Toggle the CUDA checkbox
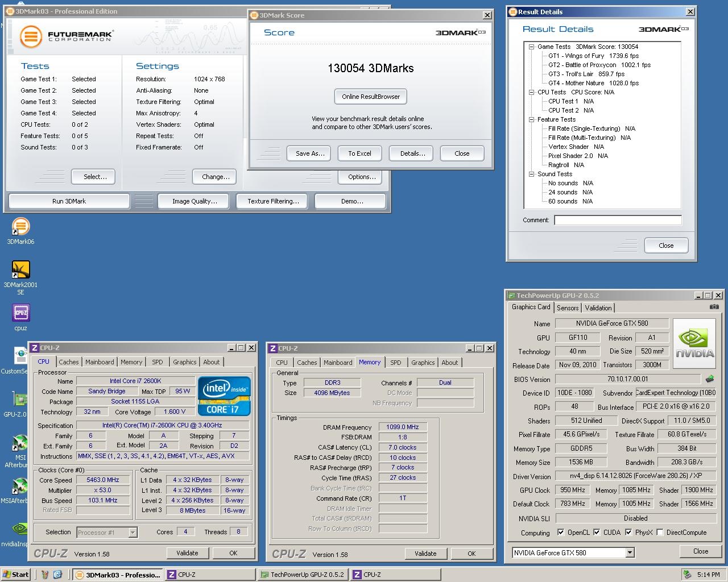This screenshot has height=582, width=728. (597, 533)
